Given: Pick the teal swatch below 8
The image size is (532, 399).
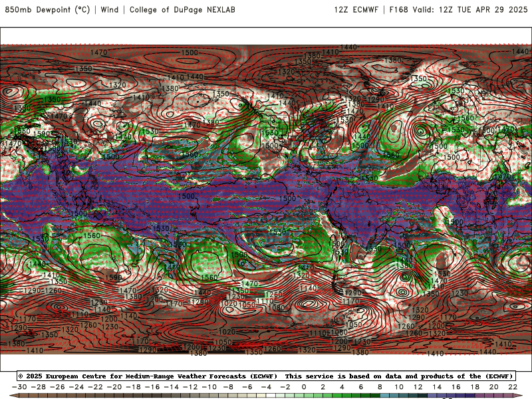Looking at the screenshot, I should (385, 396).
